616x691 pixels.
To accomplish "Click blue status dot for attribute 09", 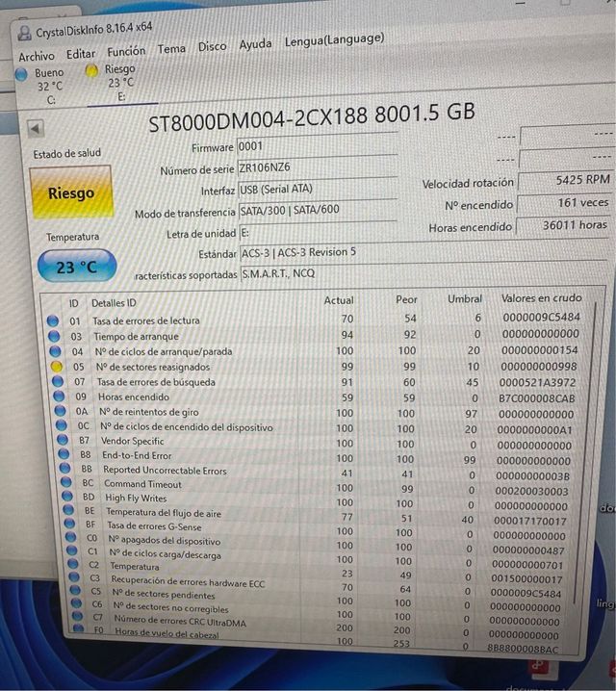I will point(59,397).
